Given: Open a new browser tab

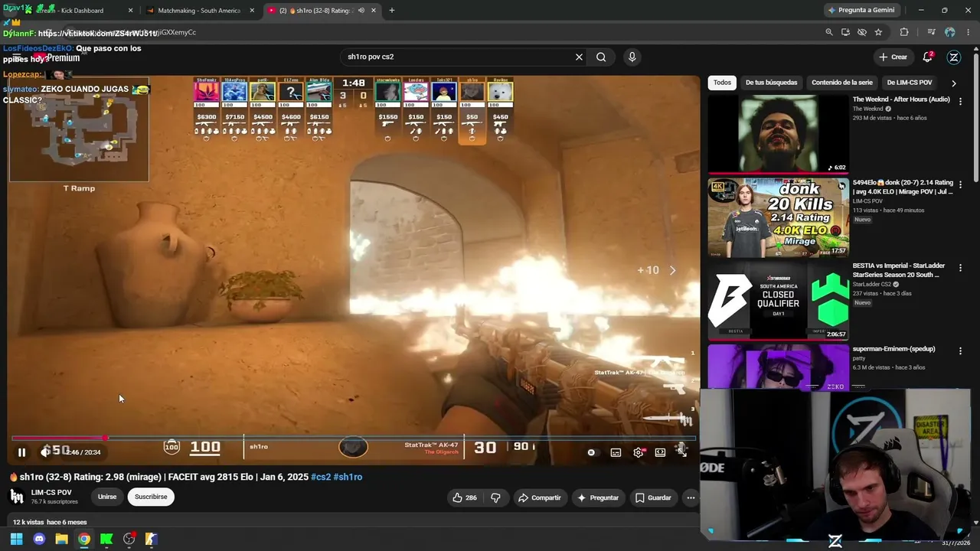Looking at the screenshot, I should tap(392, 11).
